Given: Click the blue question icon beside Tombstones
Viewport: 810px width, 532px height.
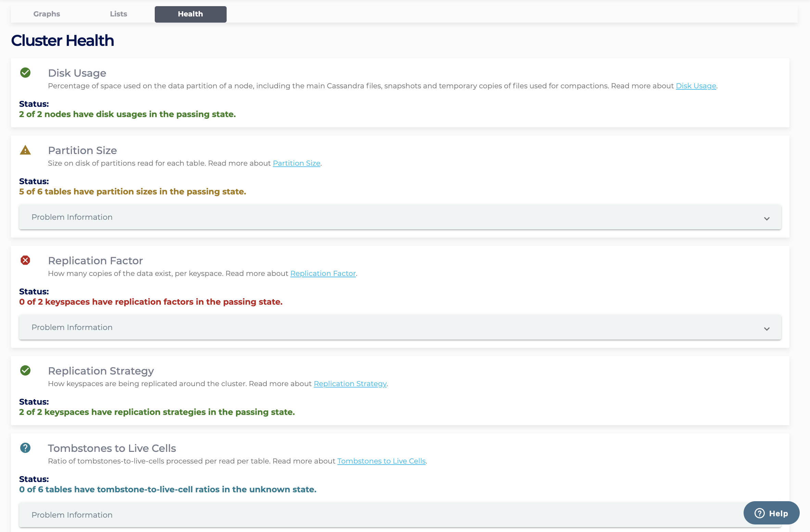Looking at the screenshot, I should coord(25,448).
